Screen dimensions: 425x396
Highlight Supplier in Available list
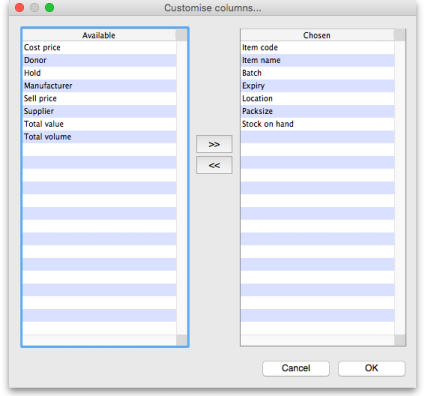point(99,111)
